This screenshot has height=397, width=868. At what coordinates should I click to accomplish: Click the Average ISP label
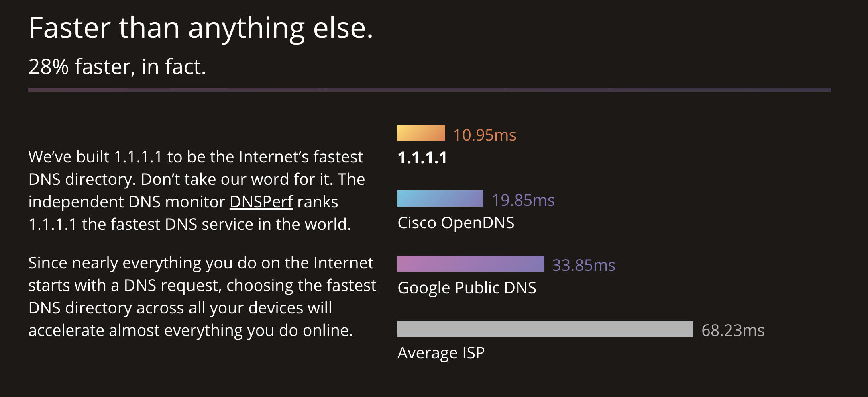(x=441, y=353)
